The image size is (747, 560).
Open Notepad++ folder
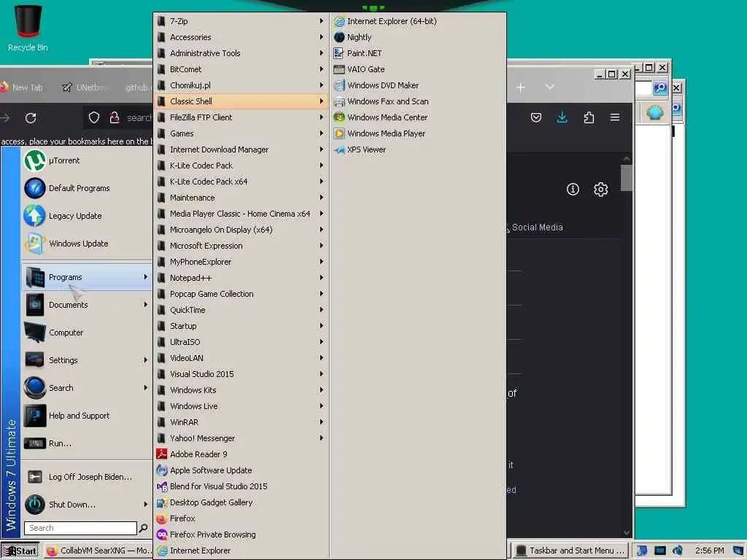tap(241, 278)
